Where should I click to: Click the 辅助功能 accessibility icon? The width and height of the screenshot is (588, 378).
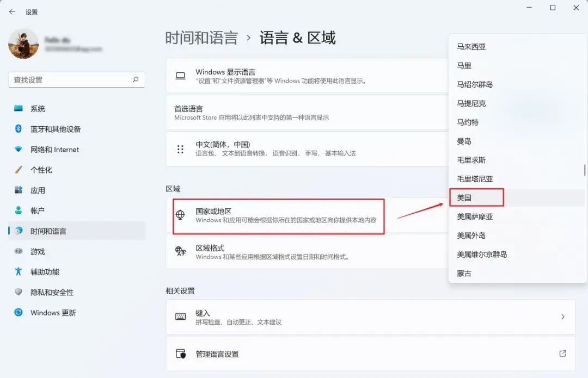coord(19,271)
